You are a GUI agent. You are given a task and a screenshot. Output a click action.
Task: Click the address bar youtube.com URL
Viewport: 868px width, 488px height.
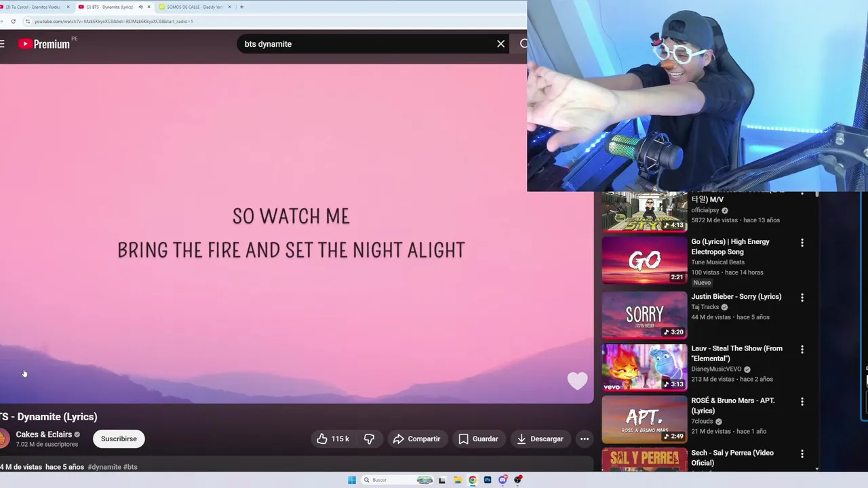[114, 21]
